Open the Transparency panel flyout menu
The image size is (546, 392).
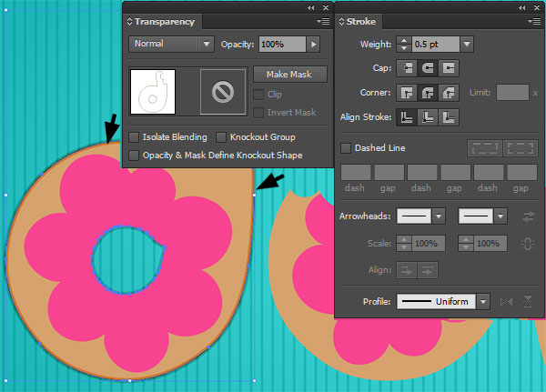point(323,22)
